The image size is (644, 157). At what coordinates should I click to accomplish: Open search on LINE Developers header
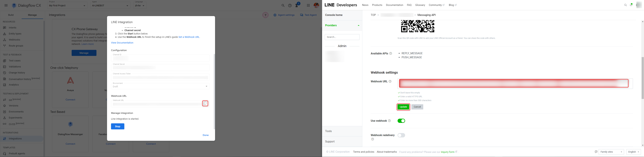626,5
